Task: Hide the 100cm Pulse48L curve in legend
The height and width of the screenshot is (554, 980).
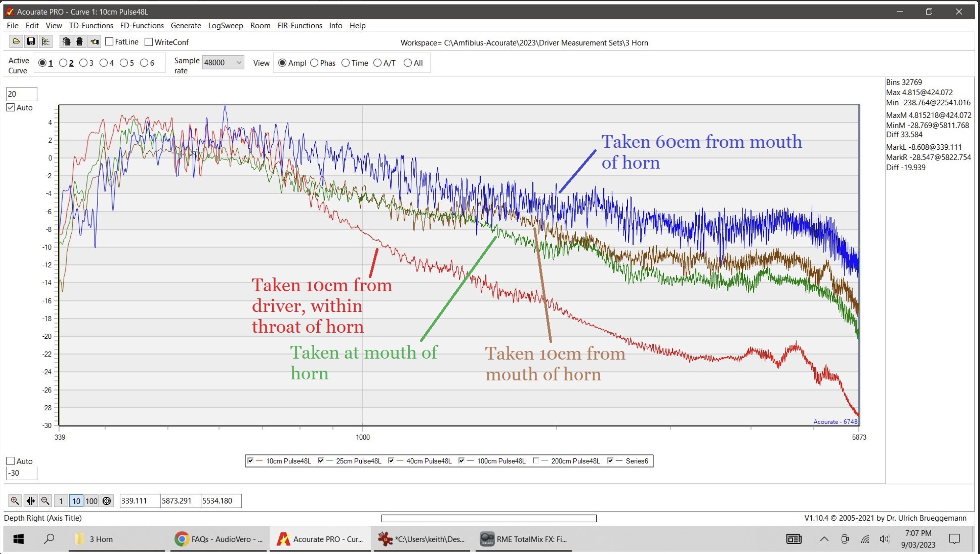Action: (x=461, y=461)
